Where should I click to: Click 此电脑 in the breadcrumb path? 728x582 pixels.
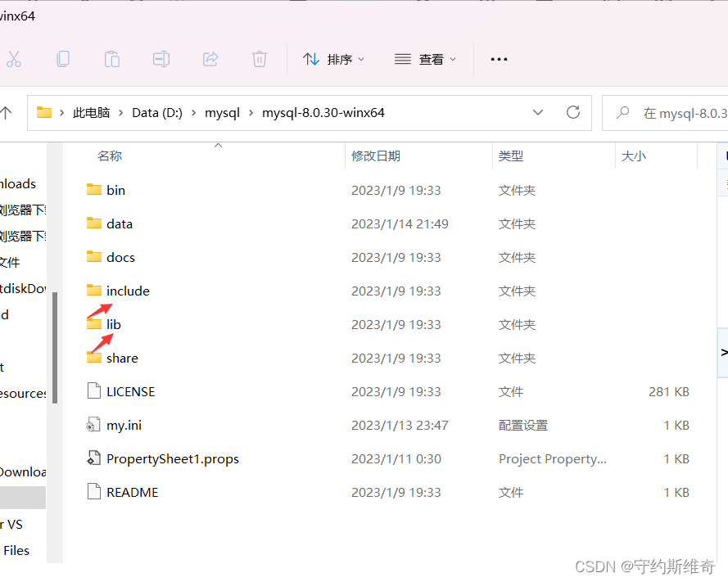click(93, 112)
